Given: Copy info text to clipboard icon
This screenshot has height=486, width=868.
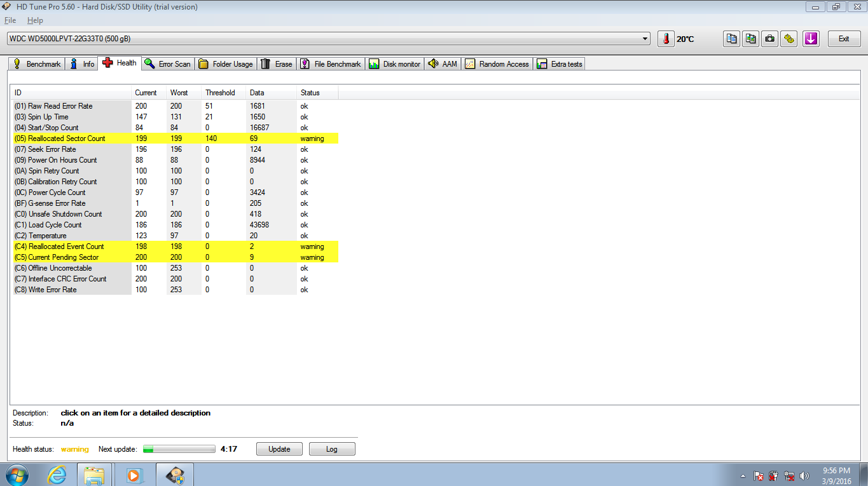Looking at the screenshot, I should [x=732, y=39].
